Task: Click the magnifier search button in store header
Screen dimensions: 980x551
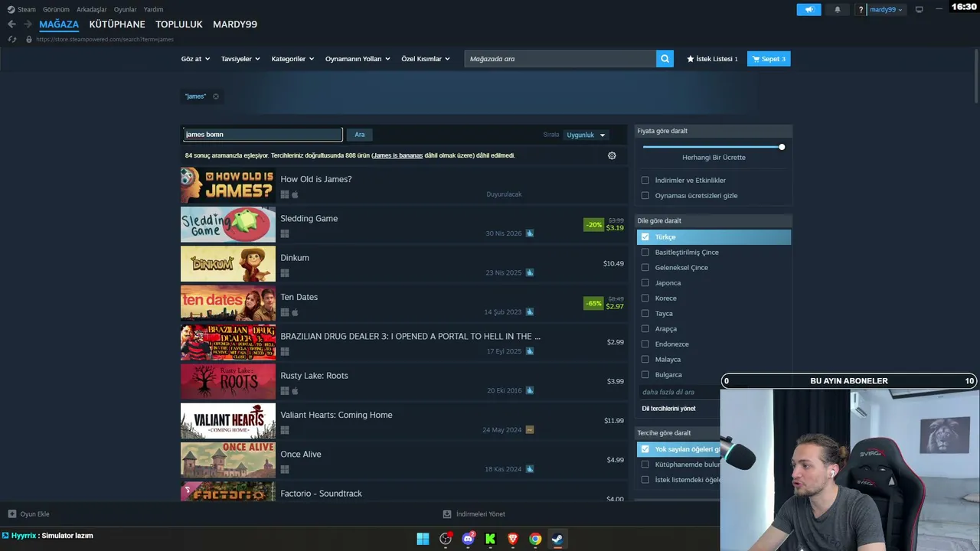Action: click(x=665, y=59)
